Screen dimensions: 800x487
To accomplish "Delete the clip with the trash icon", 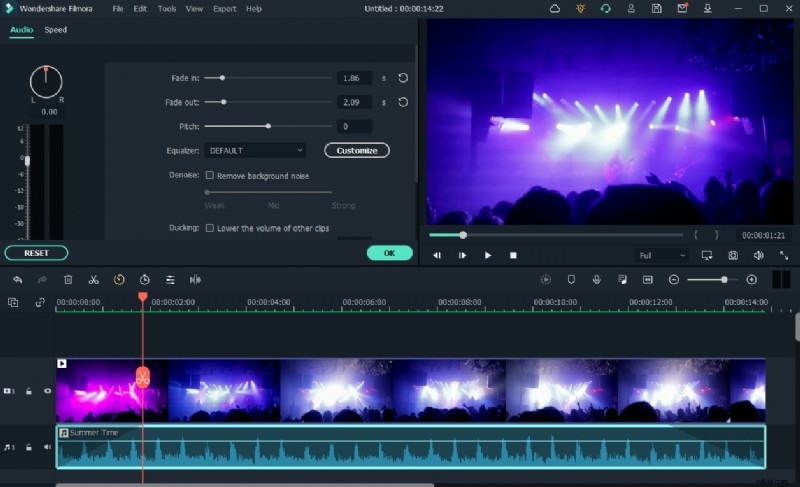I will coord(68,280).
